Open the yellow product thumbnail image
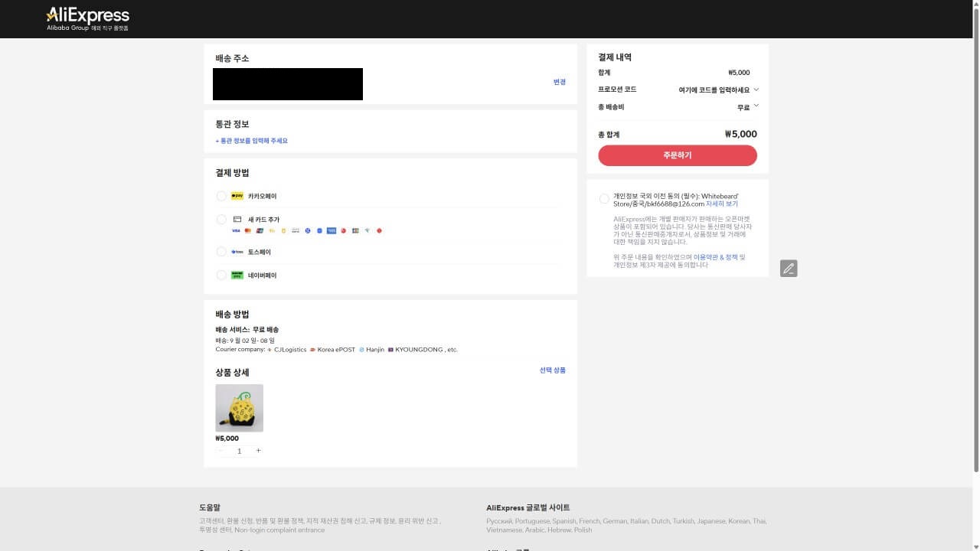The image size is (980, 551). (240, 408)
